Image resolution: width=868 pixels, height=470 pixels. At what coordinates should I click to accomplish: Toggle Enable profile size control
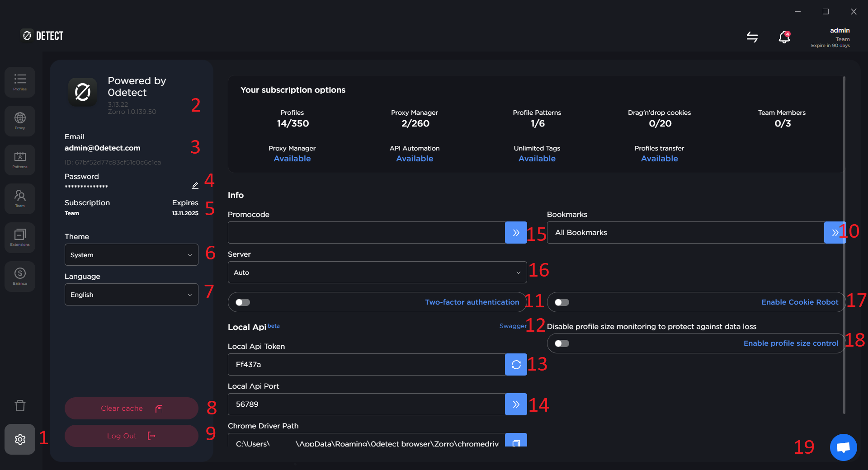point(562,343)
